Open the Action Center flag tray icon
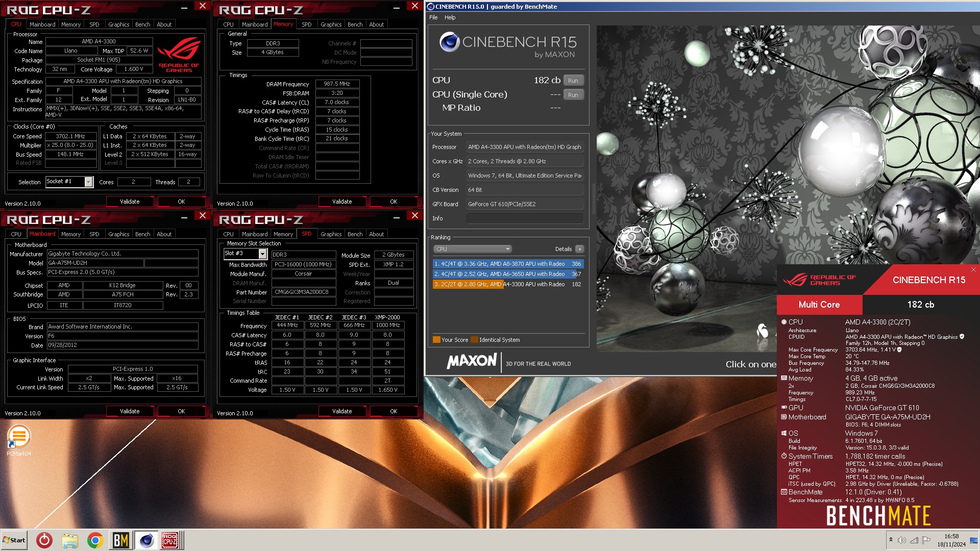The image size is (980, 551). tap(926, 540)
